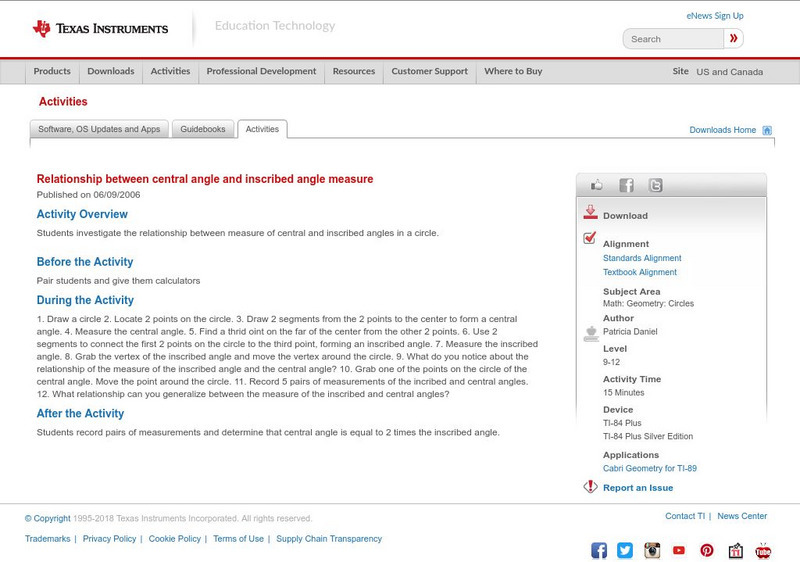Open the Customer Support menu
This screenshot has height=562, width=800.
click(429, 71)
